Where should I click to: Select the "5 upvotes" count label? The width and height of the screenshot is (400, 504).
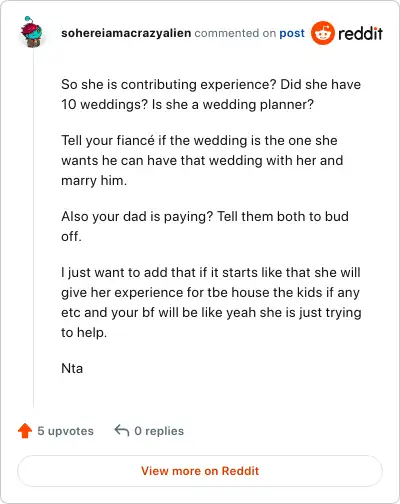point(65,431)
